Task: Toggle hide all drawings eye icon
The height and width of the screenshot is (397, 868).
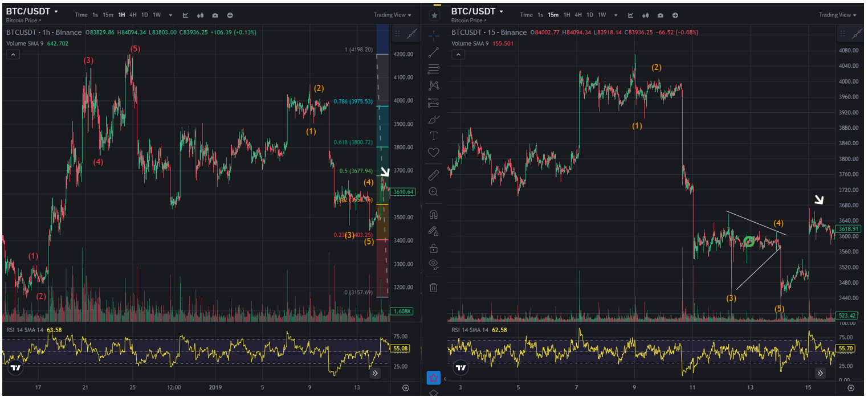Action: click(434, 264)
